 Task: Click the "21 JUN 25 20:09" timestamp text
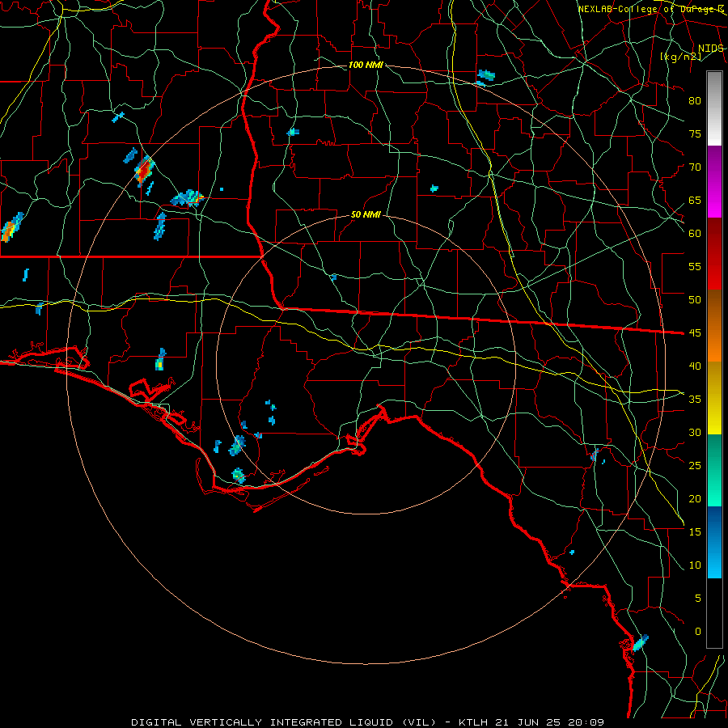coord(551,722)
